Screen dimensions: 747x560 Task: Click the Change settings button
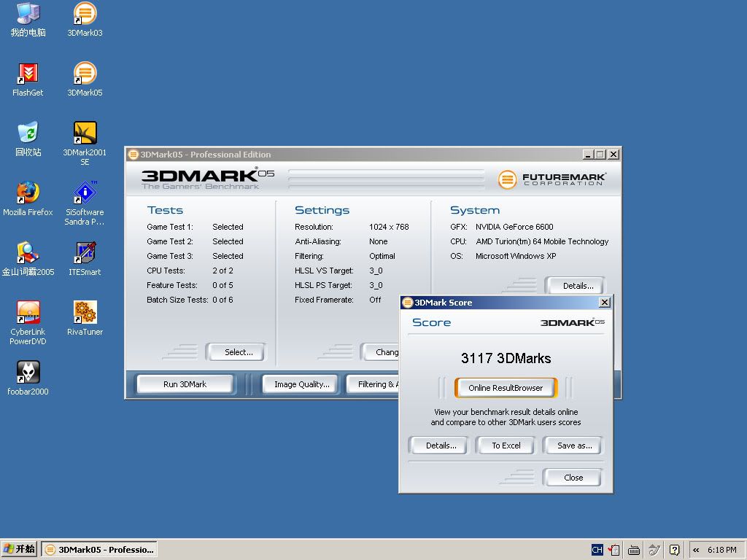[380, 352]
